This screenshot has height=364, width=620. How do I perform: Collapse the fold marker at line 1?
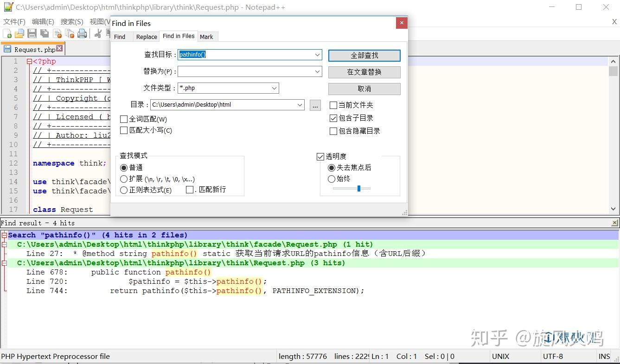29,61
